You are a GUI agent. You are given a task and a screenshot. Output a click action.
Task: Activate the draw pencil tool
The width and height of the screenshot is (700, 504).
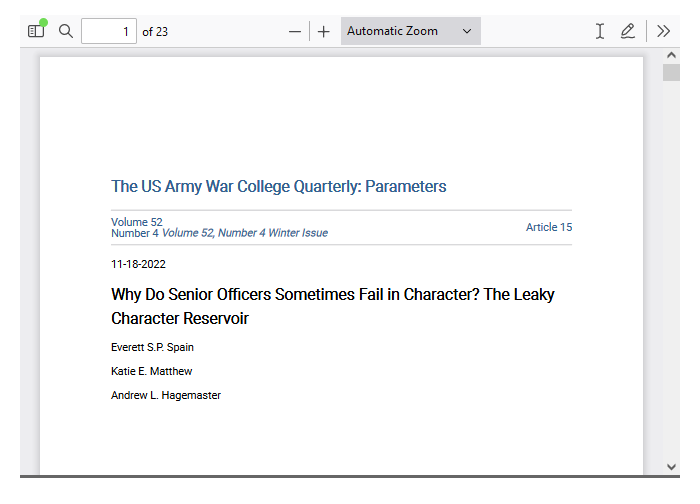[628, 31]
